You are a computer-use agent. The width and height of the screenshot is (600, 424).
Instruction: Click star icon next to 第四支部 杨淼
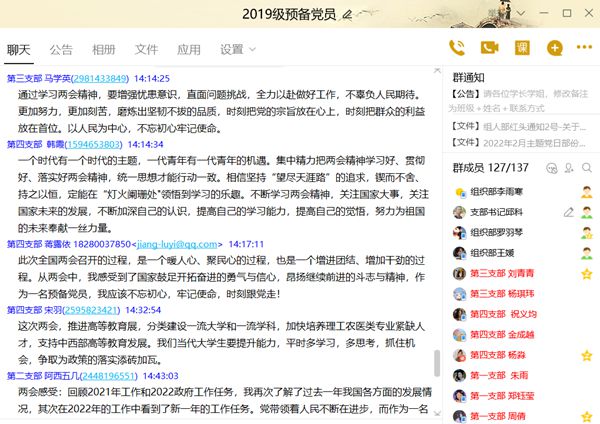(587, 356)
